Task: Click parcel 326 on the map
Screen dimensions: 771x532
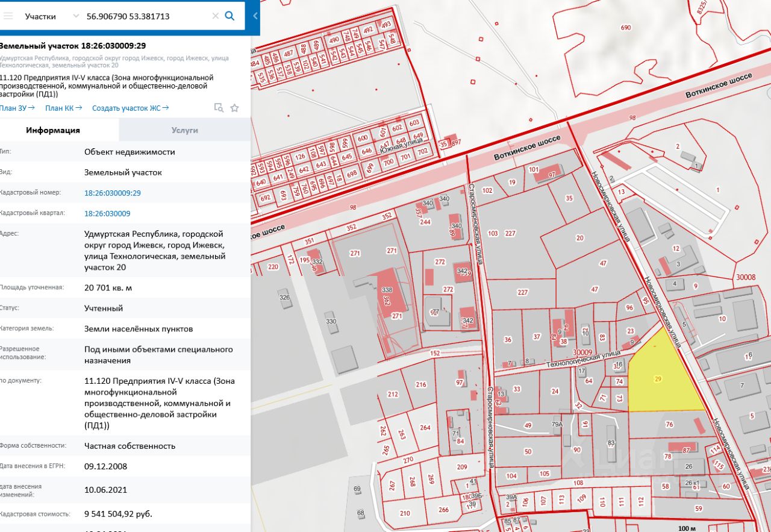Action: click(284, 298)
